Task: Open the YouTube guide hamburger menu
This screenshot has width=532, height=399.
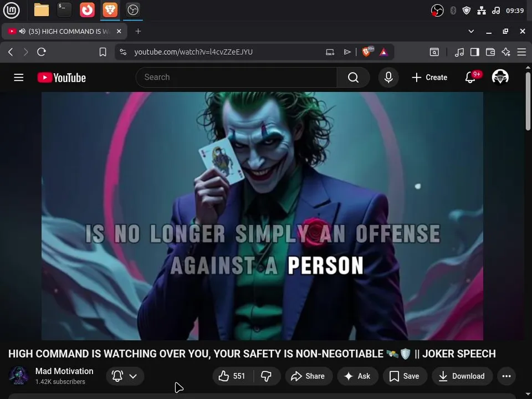Action: click(19, 78)
